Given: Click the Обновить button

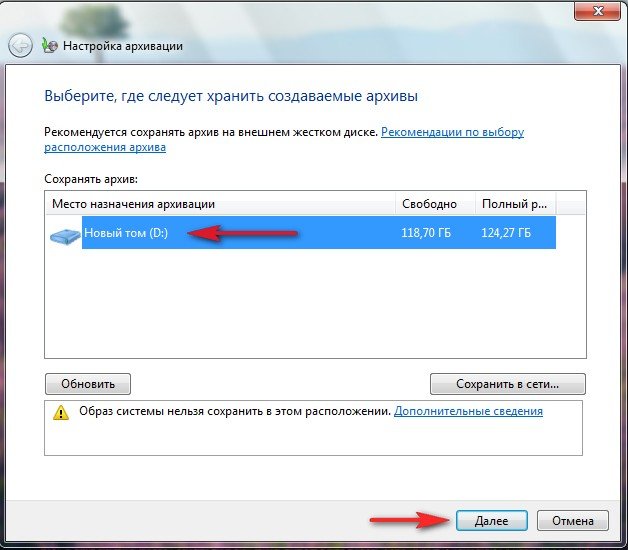Looking at the screenshot, I should [88, 384].
